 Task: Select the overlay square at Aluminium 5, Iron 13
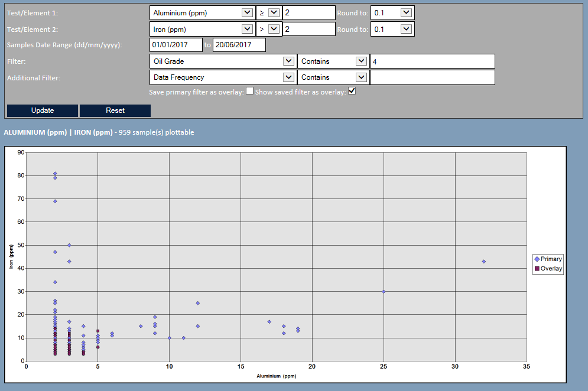pos(98,331)
